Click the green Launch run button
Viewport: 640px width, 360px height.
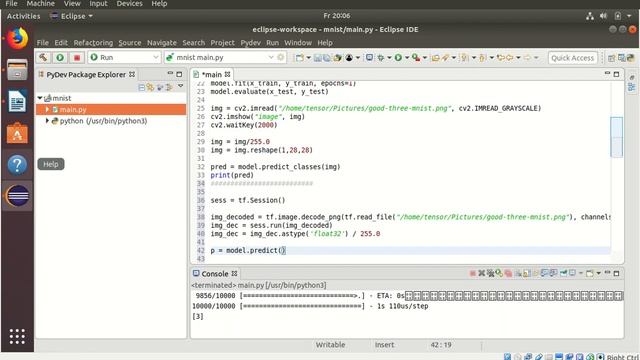tap(60, 58)
